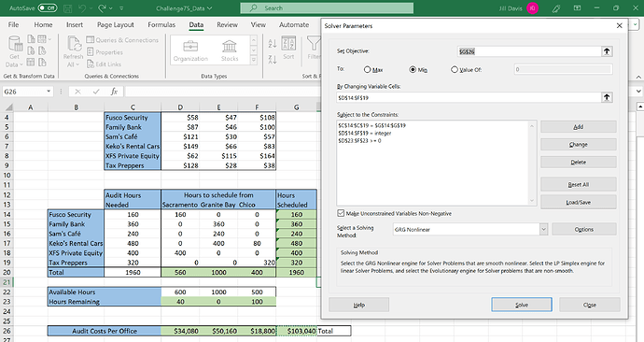The image size is (644, 342).
Task: Switch to the View tab
Action: 259,24
